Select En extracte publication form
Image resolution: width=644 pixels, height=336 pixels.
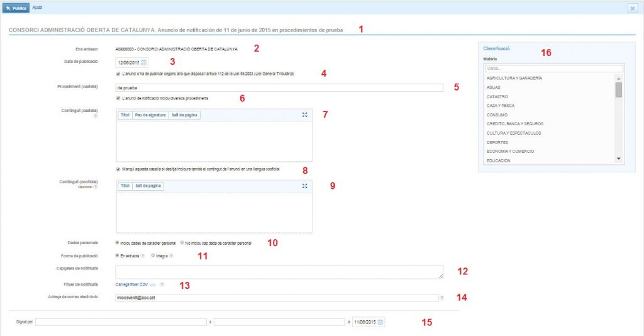(x=118, y=255)
